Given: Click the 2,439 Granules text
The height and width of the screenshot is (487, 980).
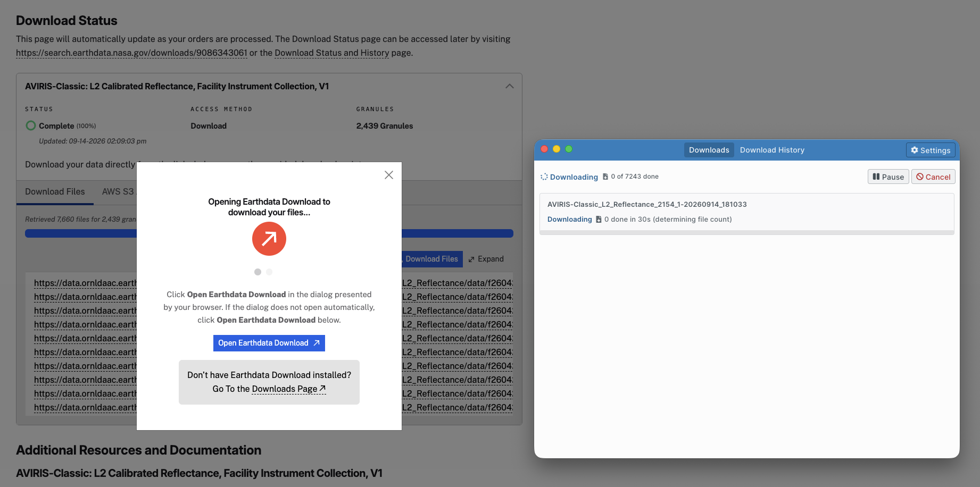Looking at the screenshot, I should tap(385, 126).
